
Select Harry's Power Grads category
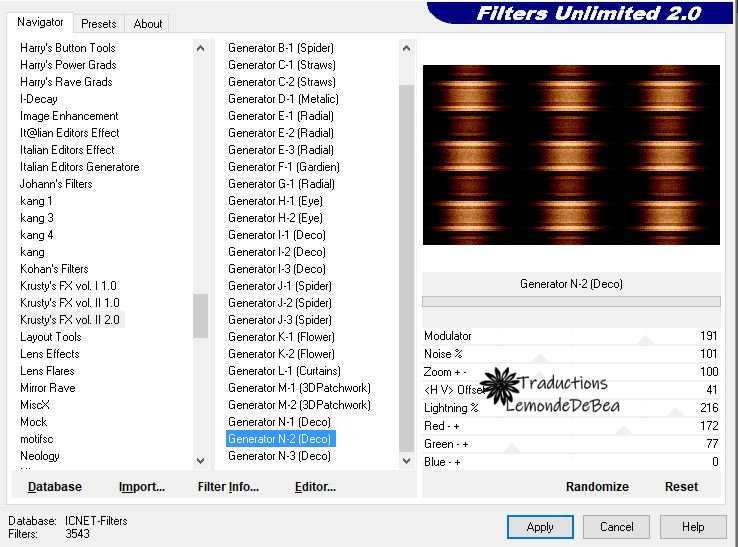(68, 65)
